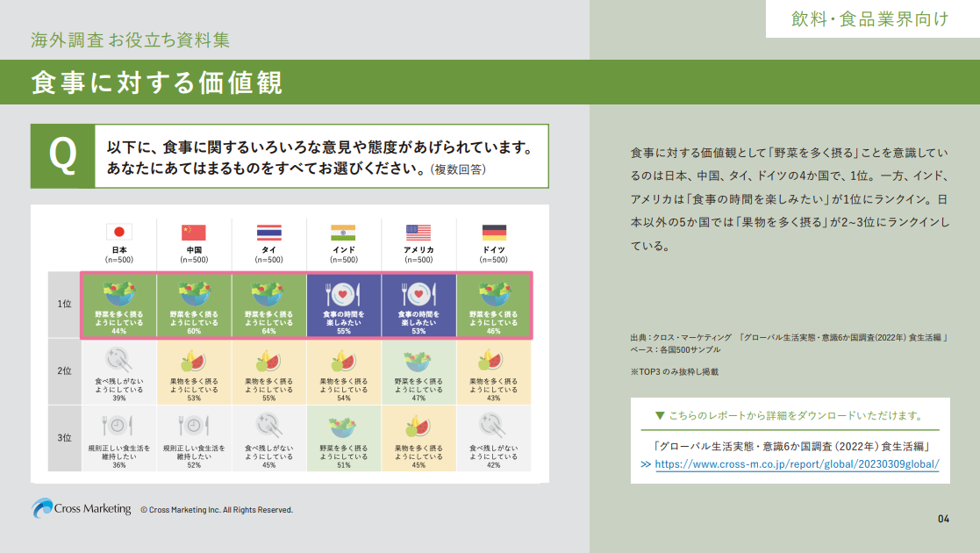Click the page number 04
Screen dimensions: 980x553
click(x=943, y=518)
